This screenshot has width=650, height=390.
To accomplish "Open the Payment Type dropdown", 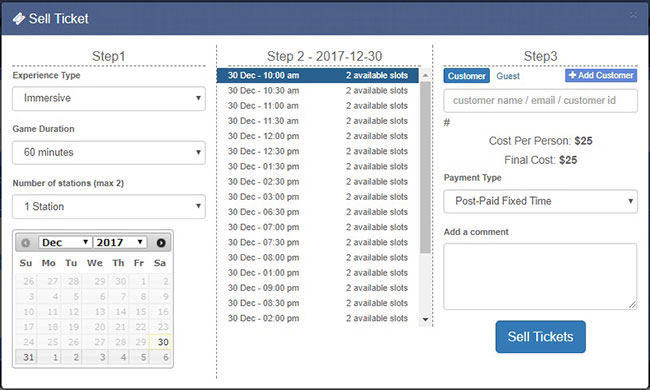I will pos(541,201).
